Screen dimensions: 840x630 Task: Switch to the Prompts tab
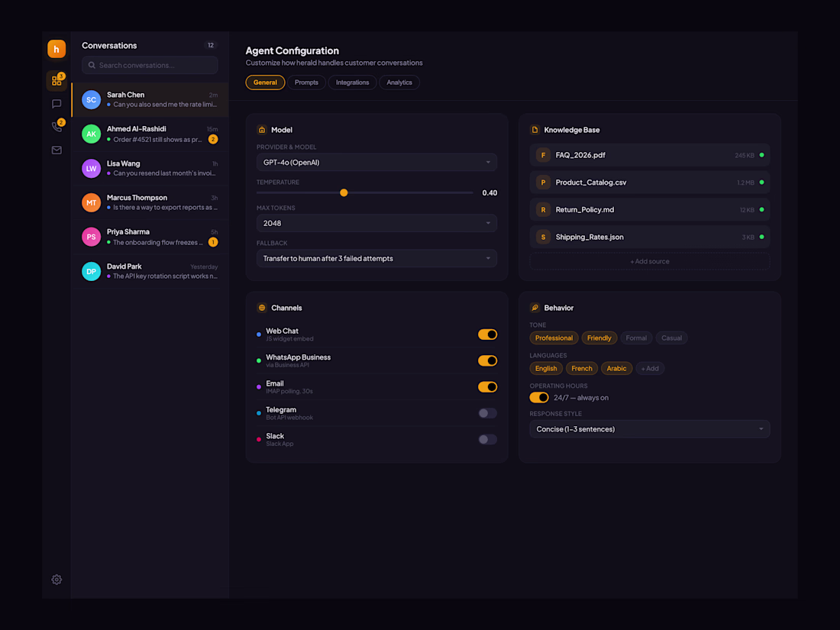pos(306,82)
